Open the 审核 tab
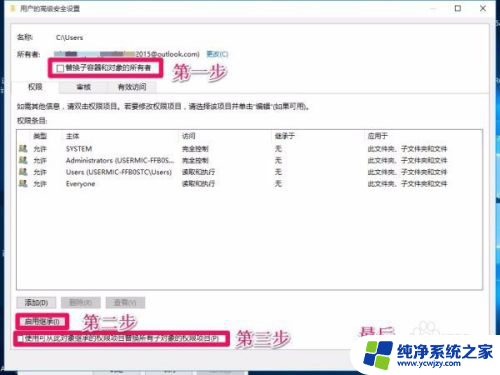The image size is (500, 375). pyautogui.click(x=83, y=87)
